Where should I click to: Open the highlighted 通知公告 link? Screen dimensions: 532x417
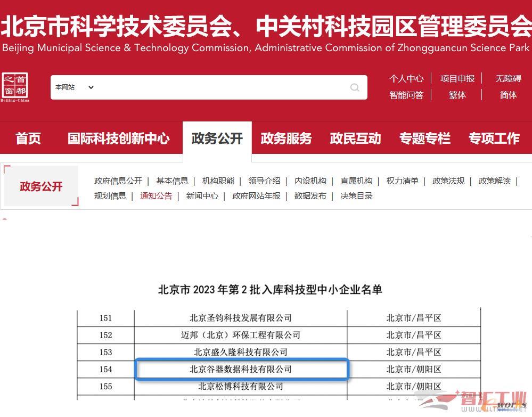coord(156,196)
